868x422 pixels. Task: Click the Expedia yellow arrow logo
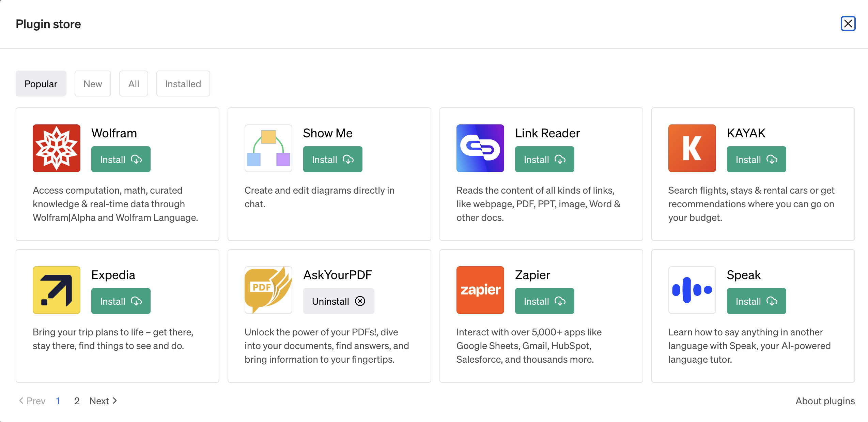pos(57,290)
